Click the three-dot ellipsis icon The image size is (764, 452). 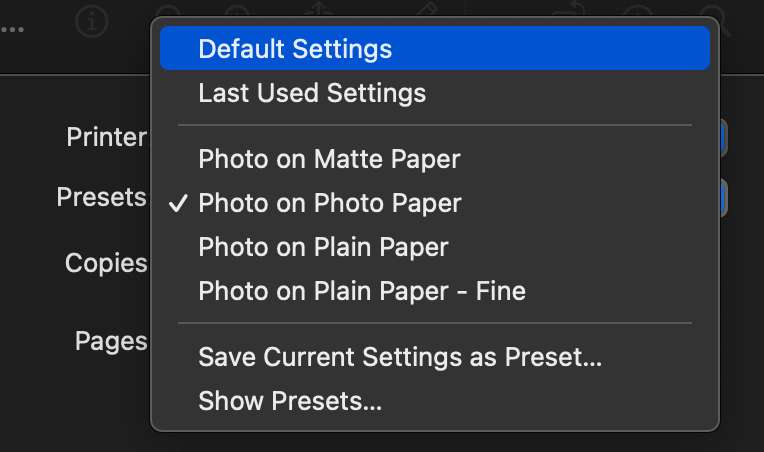click(12, 29)
